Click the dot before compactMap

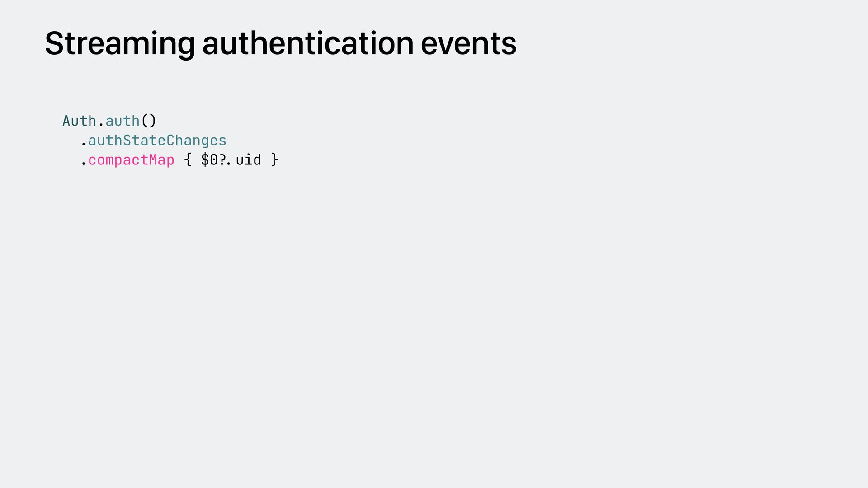coord(84,163)
